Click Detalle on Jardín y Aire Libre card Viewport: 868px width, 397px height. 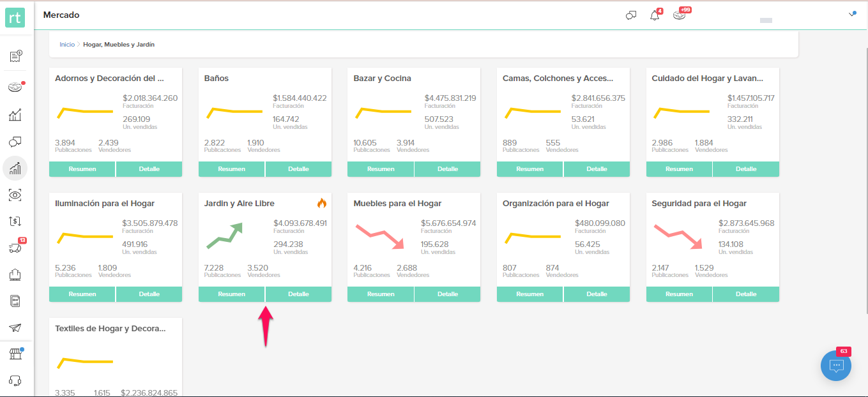point(298,294)
